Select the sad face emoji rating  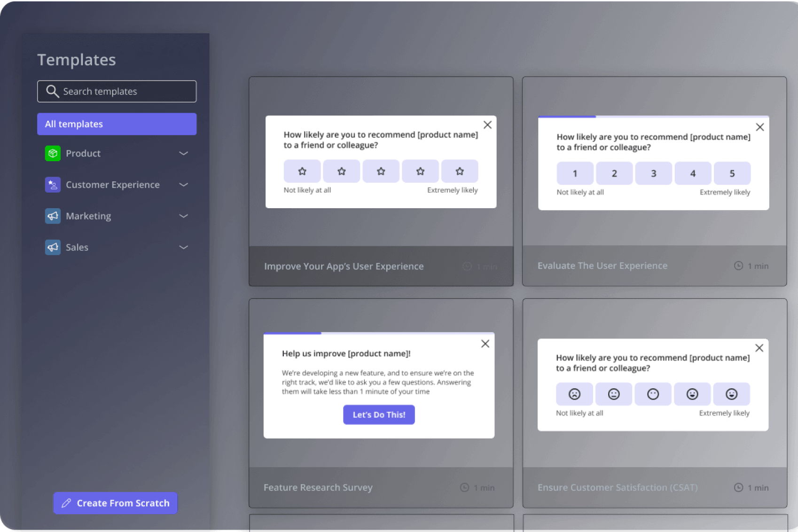tap(574, 394)
